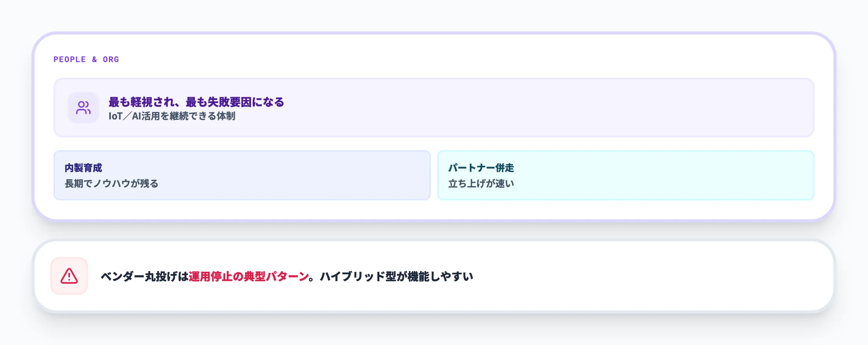868x345 pixels.
Task: Click the red warning triangle icon
Action: pyautogui.click(x=69, y=276)
